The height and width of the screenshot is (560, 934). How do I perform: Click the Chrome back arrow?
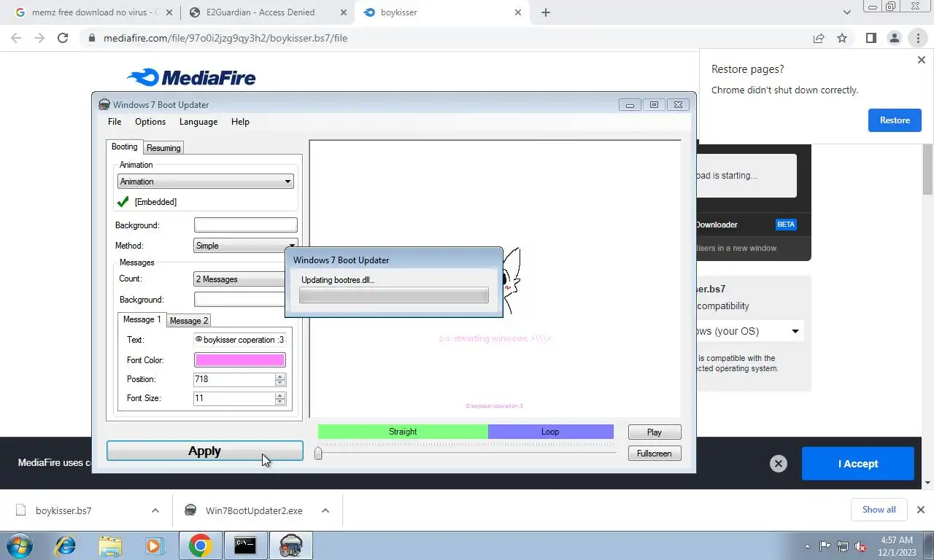coord(18,38)
